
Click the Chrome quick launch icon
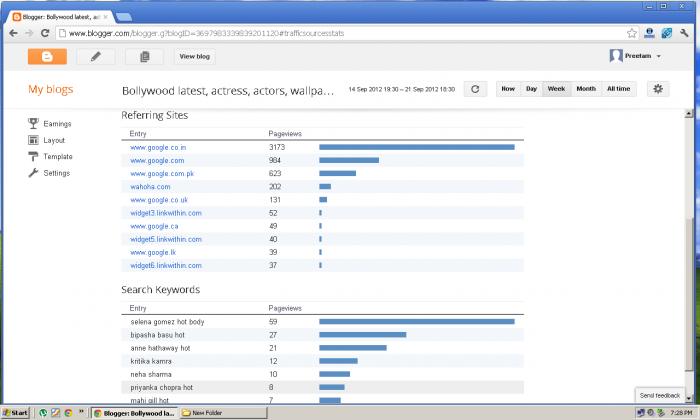pyautogui.click(x=68, y=413)
